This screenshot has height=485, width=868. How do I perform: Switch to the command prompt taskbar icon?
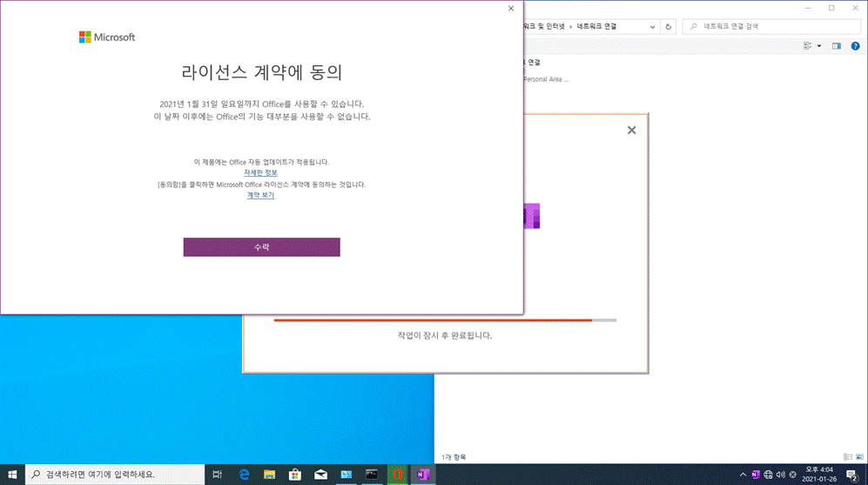pos(372,475)
